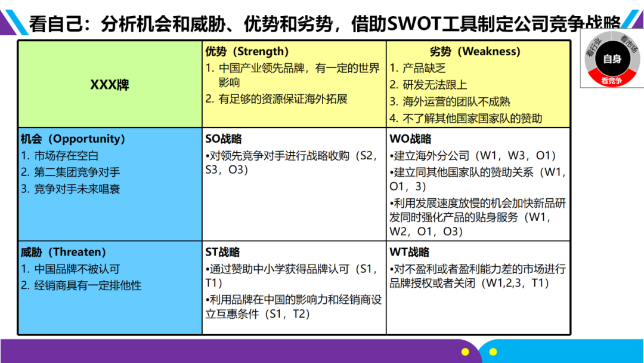Screen dimensions: 644x363
Task: Click the black 自身 circle in the diagram
Action: [612, 59]
